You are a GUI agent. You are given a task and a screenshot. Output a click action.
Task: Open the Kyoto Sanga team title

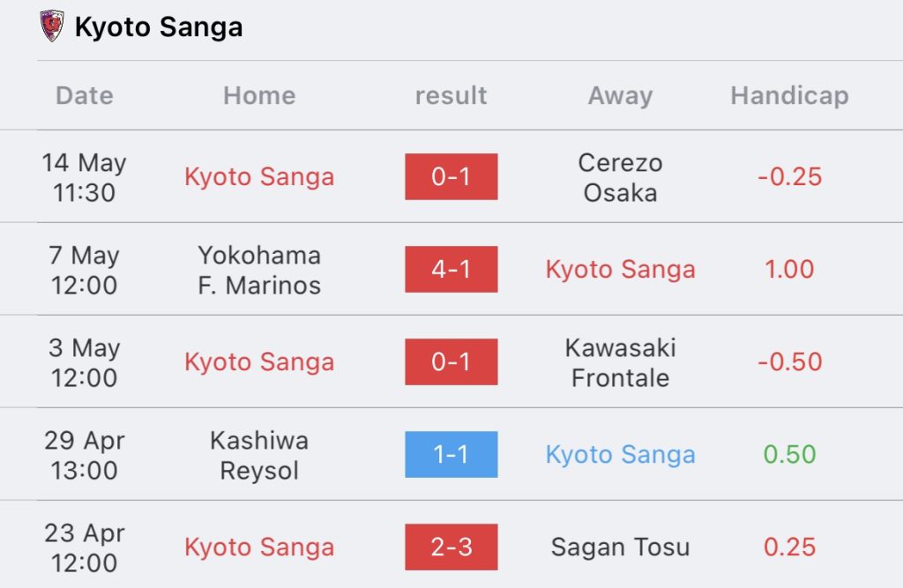coord(159,27)
